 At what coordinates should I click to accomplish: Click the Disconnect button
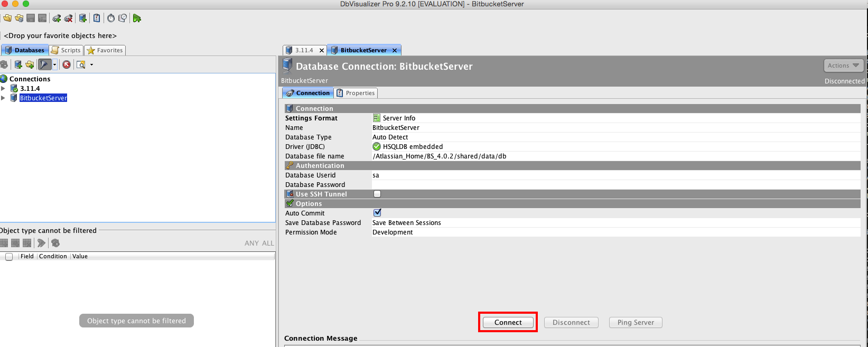click(571, 322)
